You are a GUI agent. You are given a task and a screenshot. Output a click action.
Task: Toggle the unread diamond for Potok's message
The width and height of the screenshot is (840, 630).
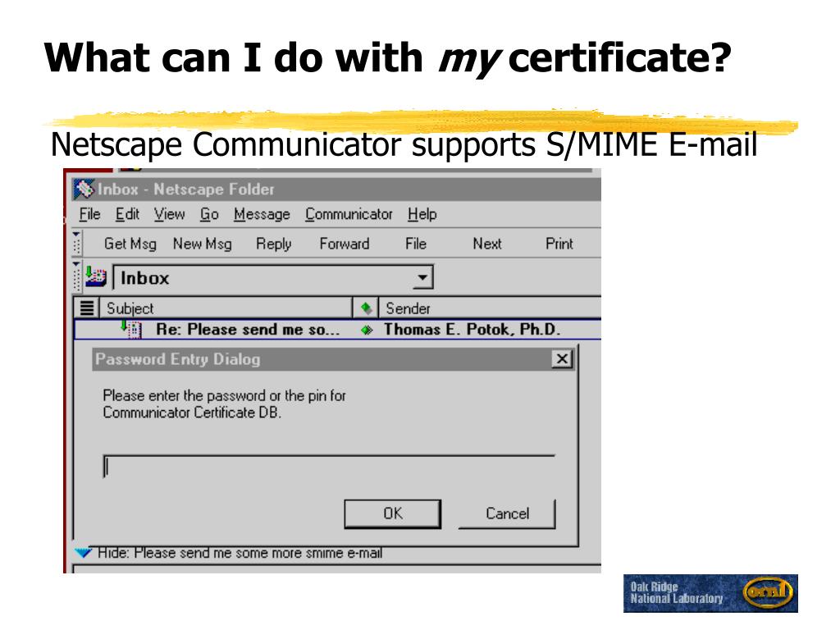pyautogui.click(x=367, y=330)
